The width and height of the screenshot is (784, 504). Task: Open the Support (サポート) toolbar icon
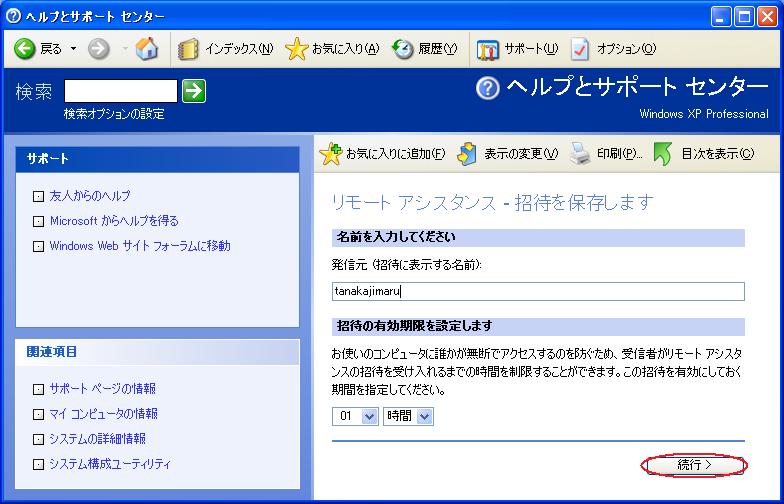coord(488,49)
